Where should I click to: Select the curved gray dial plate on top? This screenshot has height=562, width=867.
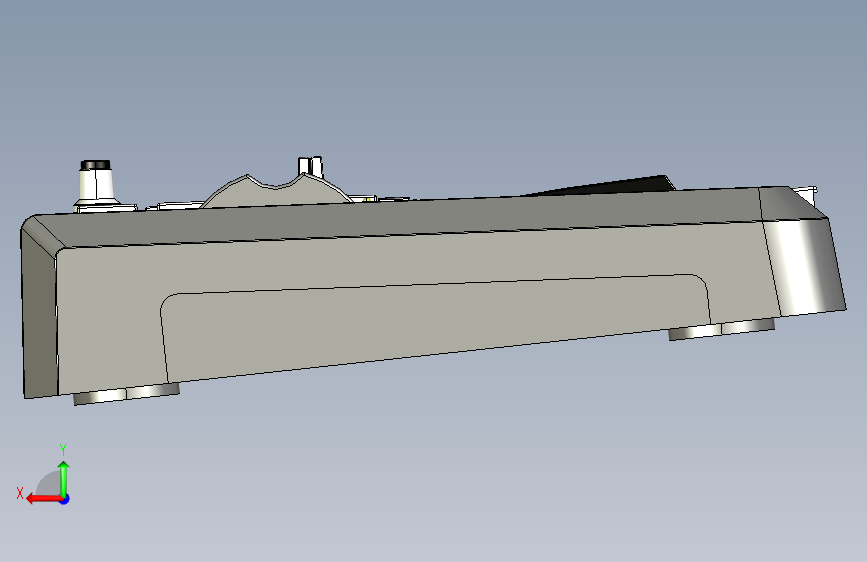tap(276, 192)
